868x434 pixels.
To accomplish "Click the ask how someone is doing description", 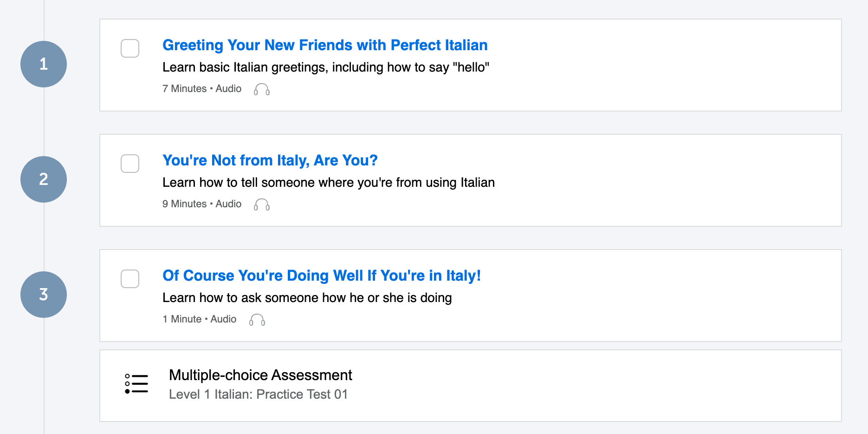I will pyautogui.click(x=307, y=298).
